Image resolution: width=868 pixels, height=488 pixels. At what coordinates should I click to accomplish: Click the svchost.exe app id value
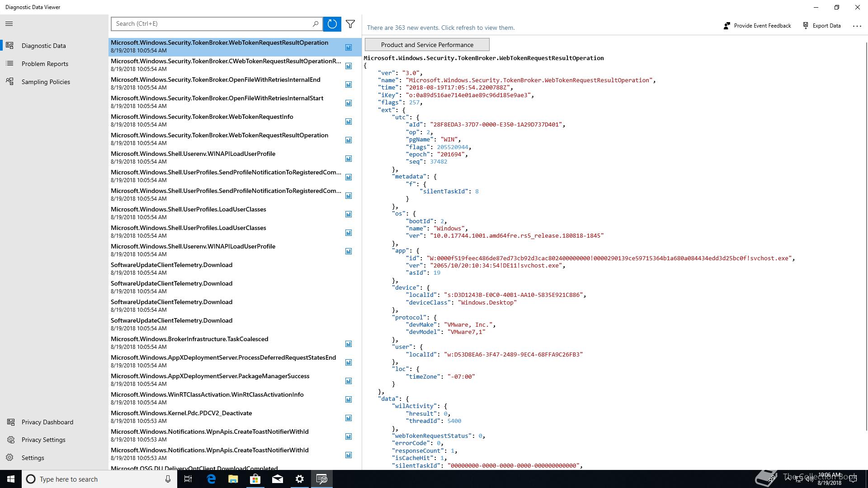point(610,258)
